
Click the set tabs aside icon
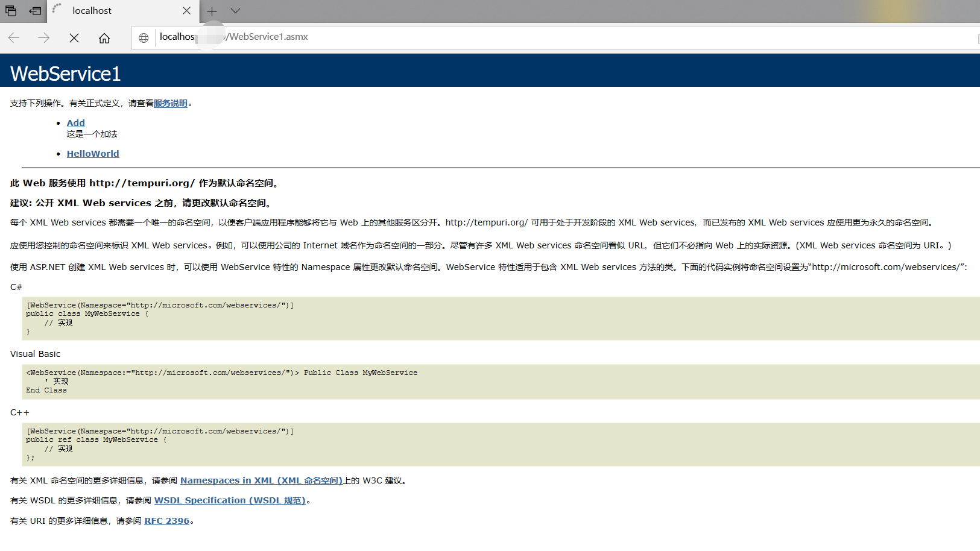[x=36, y=11]
